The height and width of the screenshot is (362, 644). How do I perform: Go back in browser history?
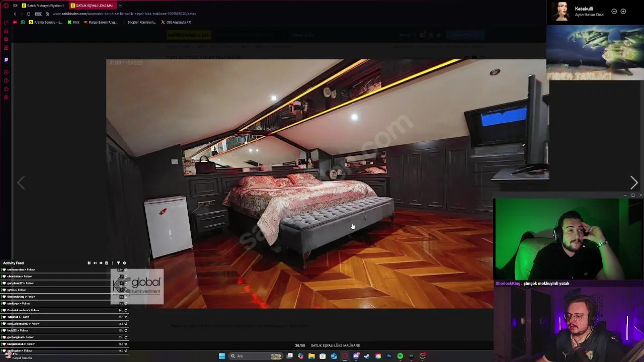[15, 14]
